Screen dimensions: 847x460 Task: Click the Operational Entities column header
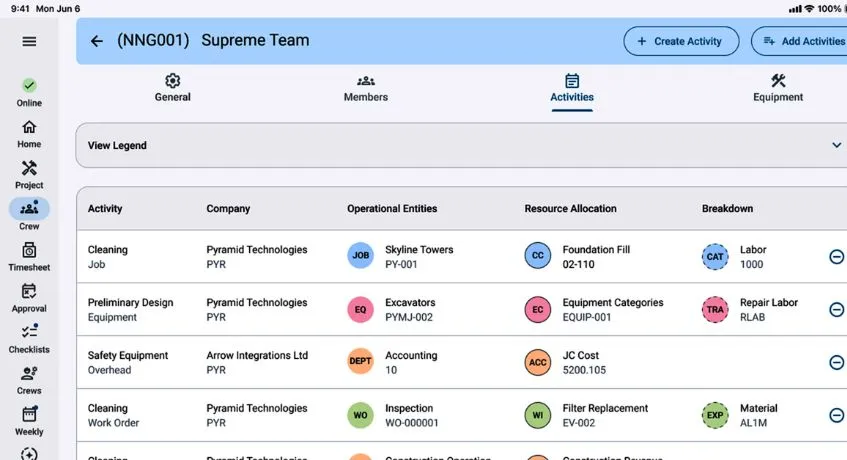392,208
